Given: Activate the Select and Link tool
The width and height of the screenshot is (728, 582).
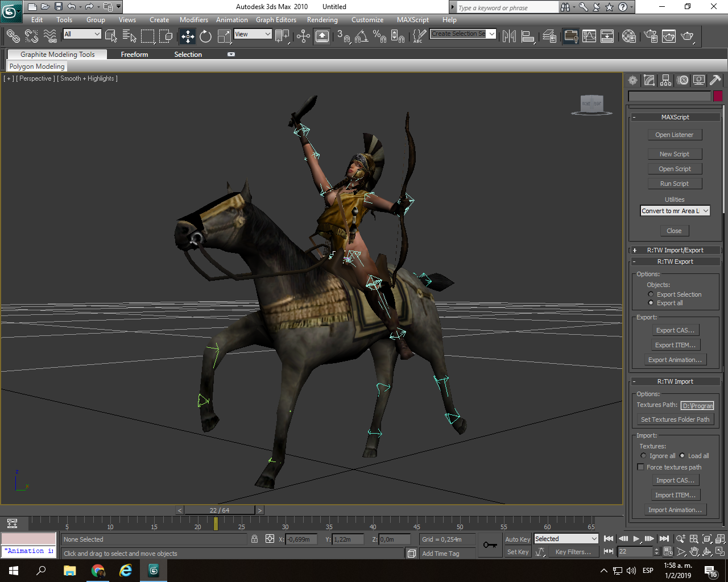Looking at the screenshot, I should tap(13, 36).
